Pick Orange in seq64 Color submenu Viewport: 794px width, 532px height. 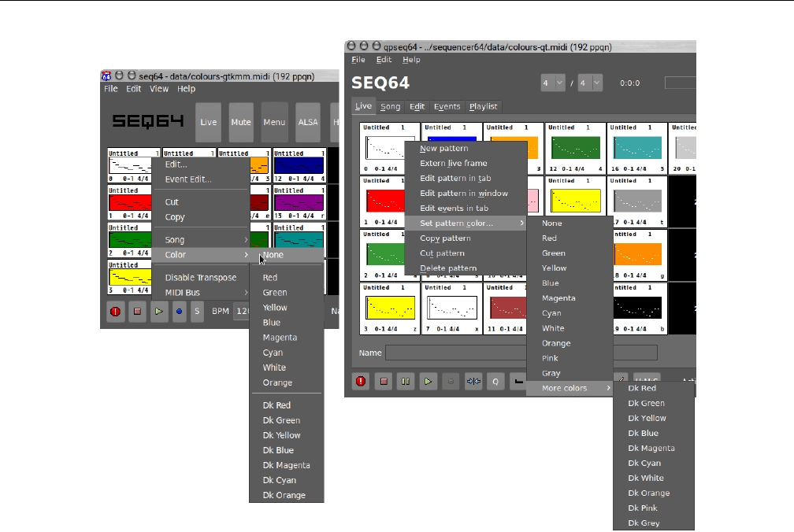coord(287,382)
